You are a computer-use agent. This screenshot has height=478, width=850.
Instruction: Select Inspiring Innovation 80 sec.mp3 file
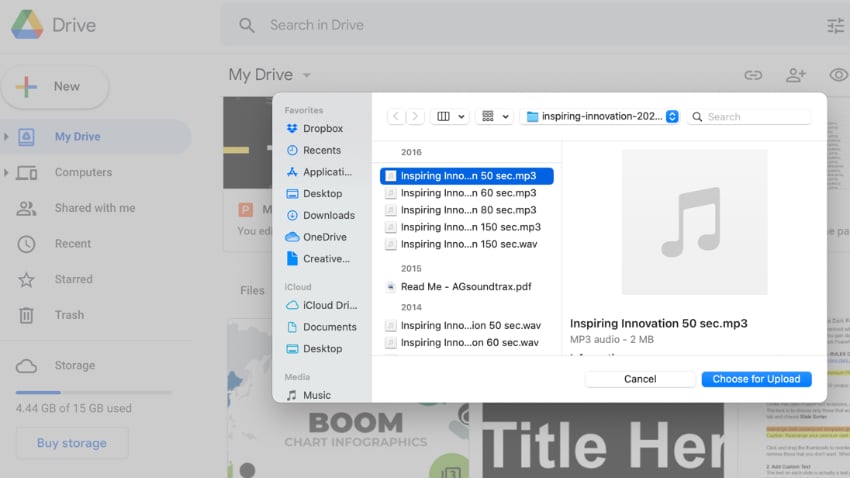[x=468, y=210]
